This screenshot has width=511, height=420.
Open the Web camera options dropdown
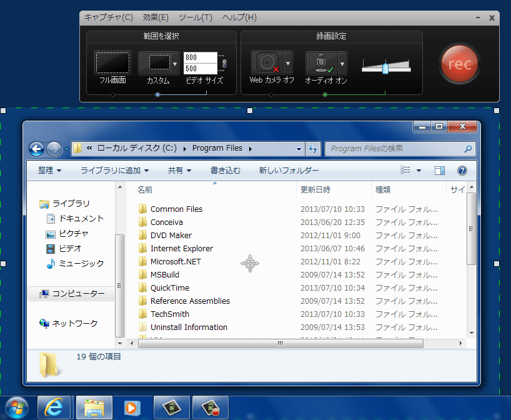click(x=288, y=63)
